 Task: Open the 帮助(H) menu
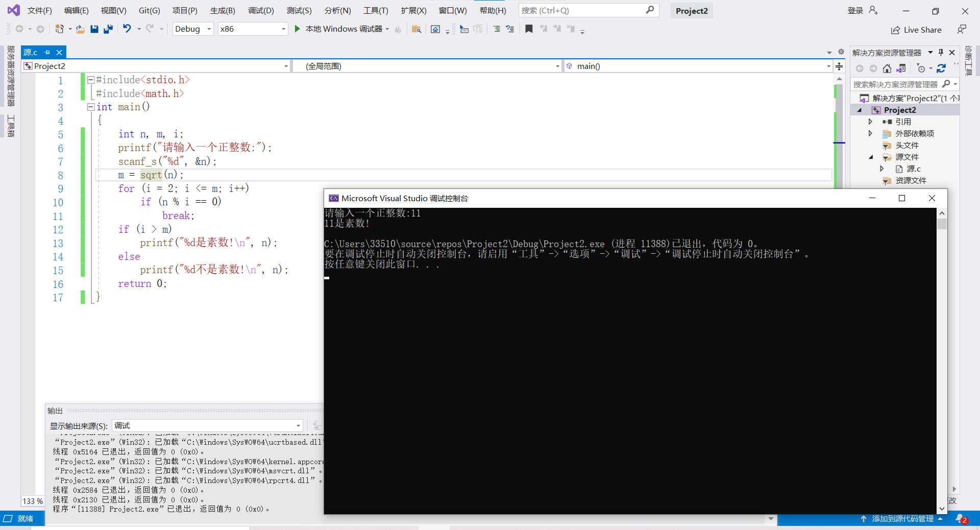pyautogui.click(x=493, y=10)
